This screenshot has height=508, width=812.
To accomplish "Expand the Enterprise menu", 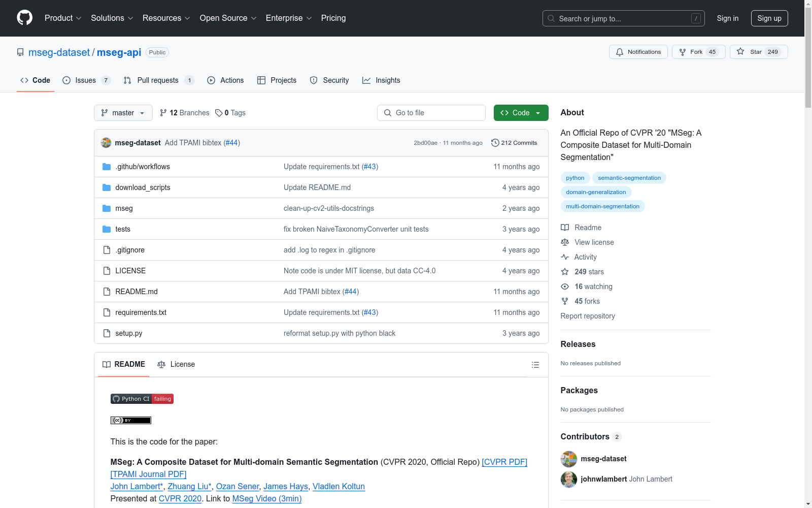I will pos(289,18).
